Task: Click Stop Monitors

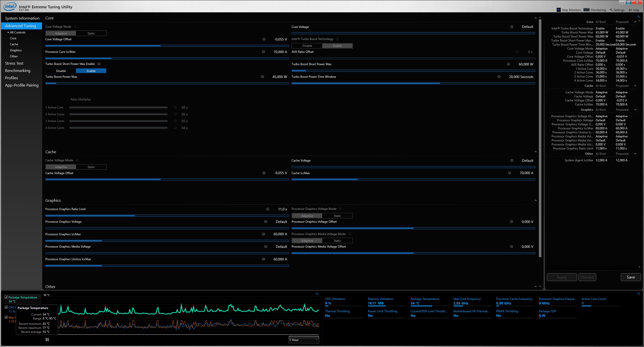Action: point(569,10)
